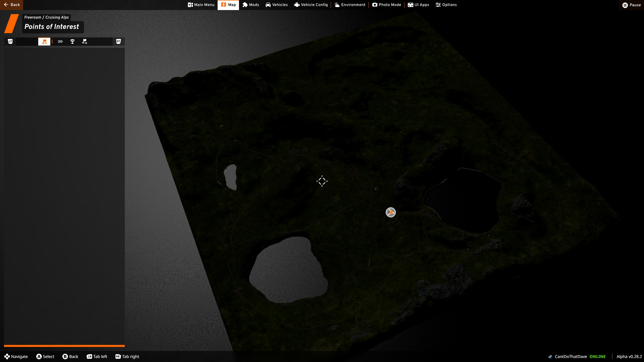The height and width of the screenshot is (362, 644).
Task: Switch to the trophy missions tab
Action: 72,41
